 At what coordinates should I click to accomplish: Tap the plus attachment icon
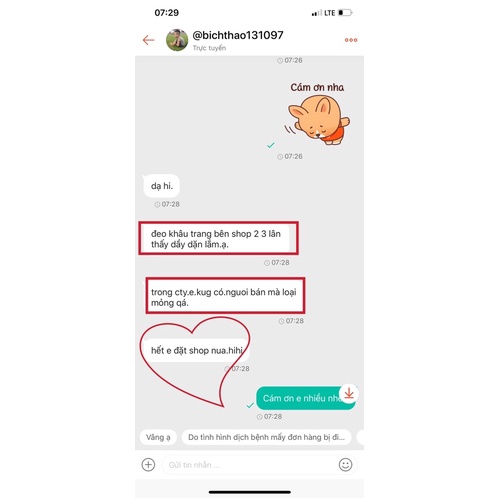coord(148,464)
